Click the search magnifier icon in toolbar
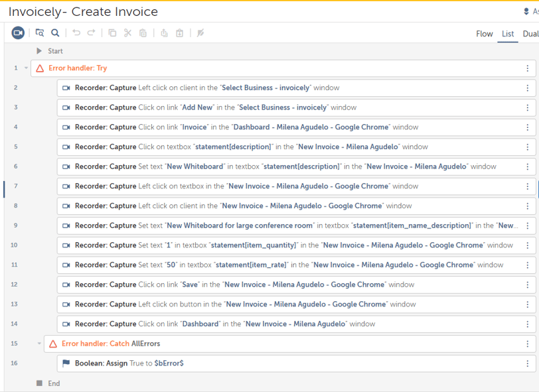539x392 pixels. point(55,33)
